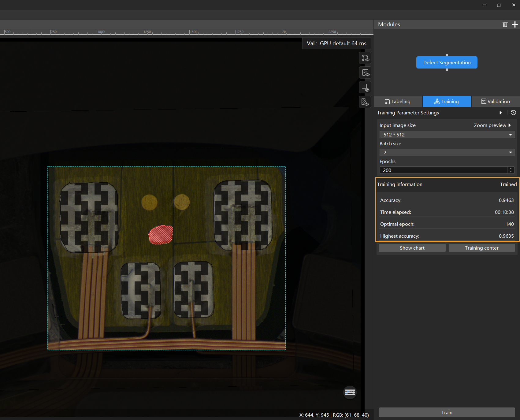
Task: Minimize the application window
Action: coord(485,5)
